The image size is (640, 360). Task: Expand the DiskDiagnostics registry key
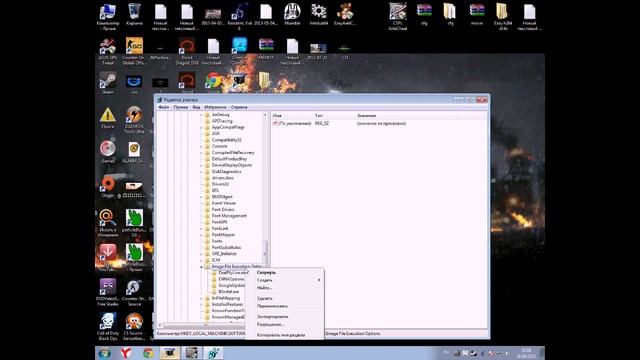click(x=202, y=171)
